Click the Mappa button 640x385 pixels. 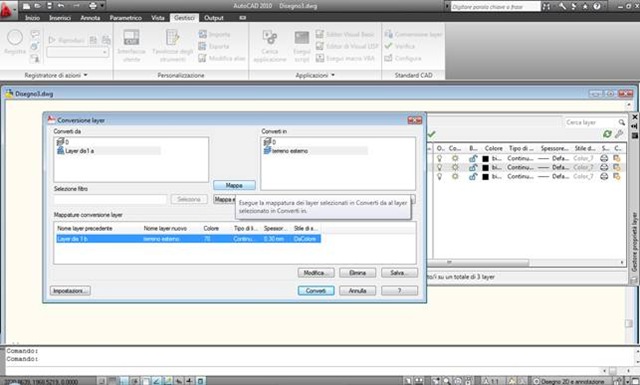(234, 185)
